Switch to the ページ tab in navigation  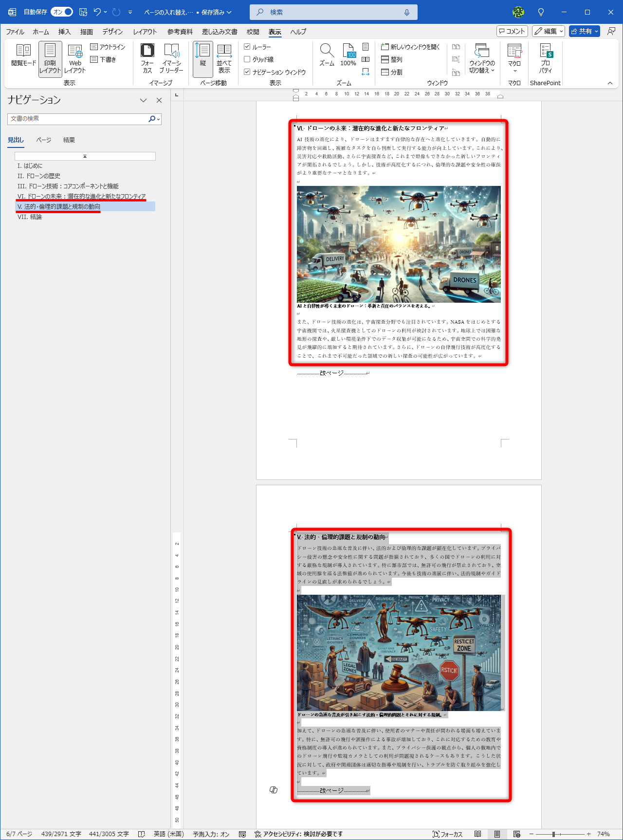pyautogui.click(x=44, y=140)
